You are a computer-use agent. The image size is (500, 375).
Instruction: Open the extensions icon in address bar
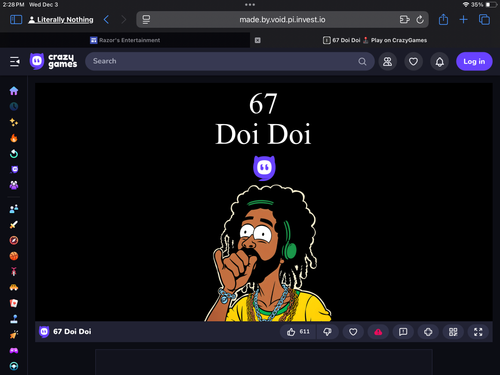tap(404, 20)
